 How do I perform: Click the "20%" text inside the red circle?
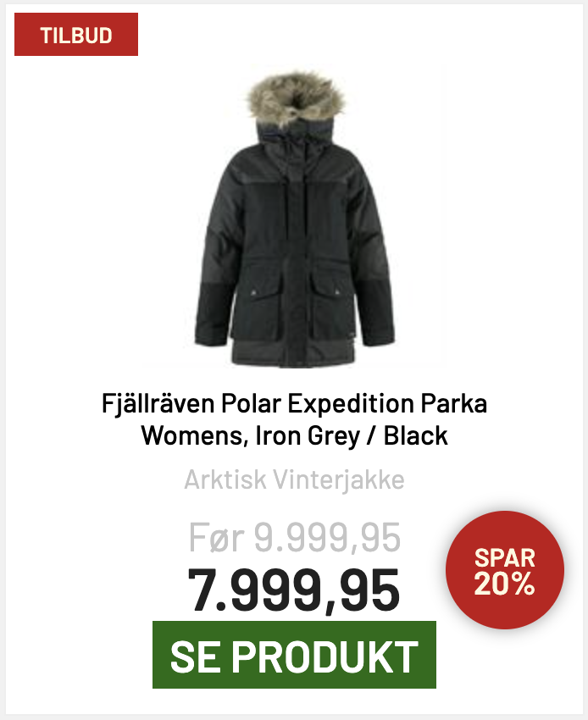point(504,583)
